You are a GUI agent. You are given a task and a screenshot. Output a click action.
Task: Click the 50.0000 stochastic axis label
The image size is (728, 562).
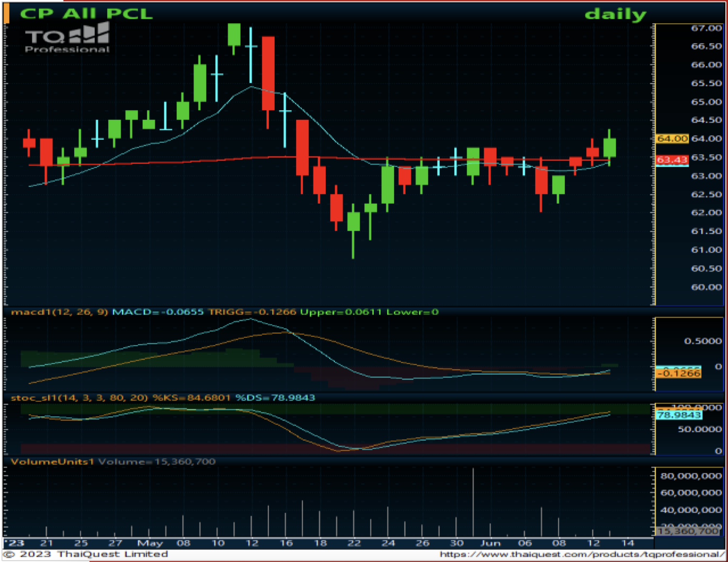[700, 430]
